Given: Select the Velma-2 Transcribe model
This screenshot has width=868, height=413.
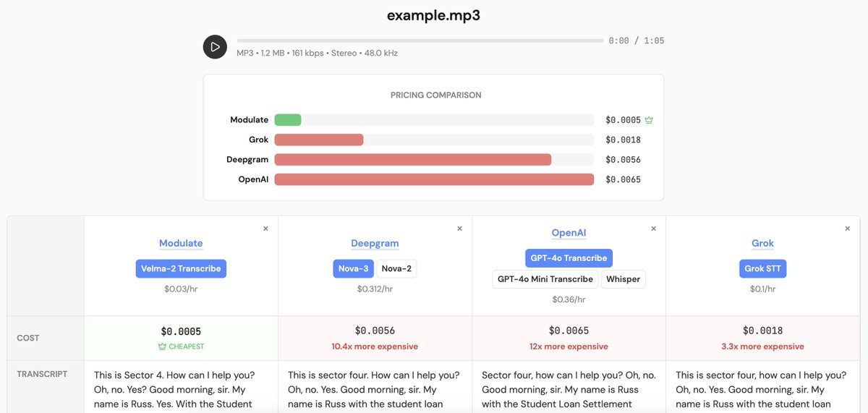Looking at the screenshot, I should (181, 268).
